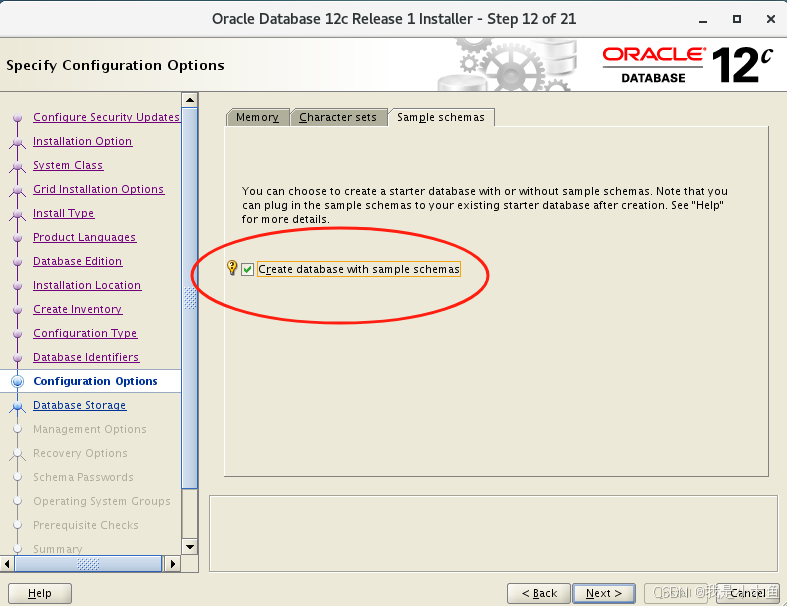Image resolution: width=787 pixels, height=606 pixels.
Task: Click the Configure Security Updates step bullet
Action: 18,117
